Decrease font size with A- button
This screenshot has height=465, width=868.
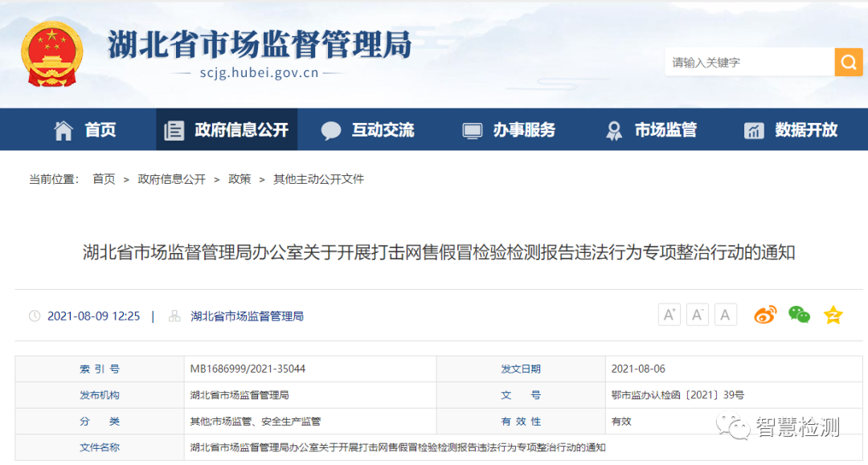click(x=698, y=315)
